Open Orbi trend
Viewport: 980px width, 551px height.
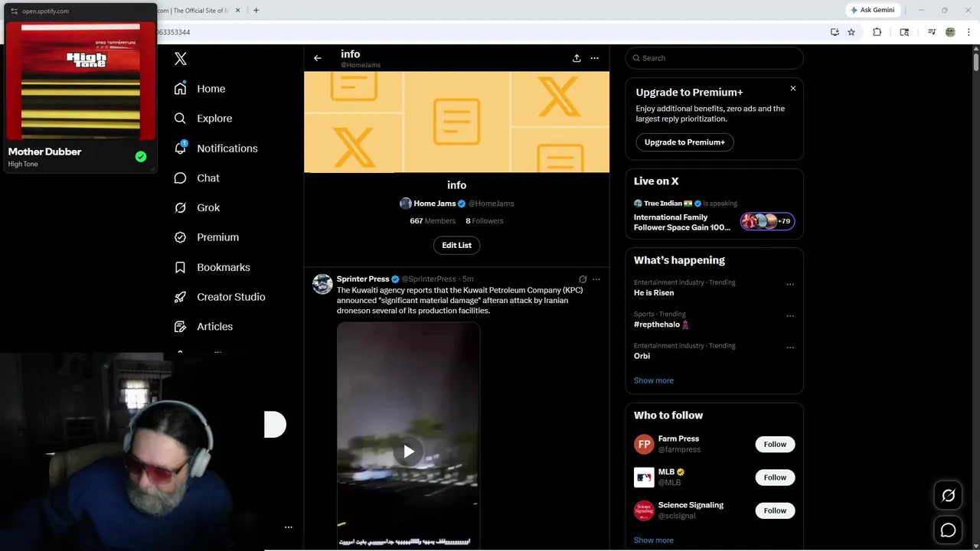(x=642, y=356)
